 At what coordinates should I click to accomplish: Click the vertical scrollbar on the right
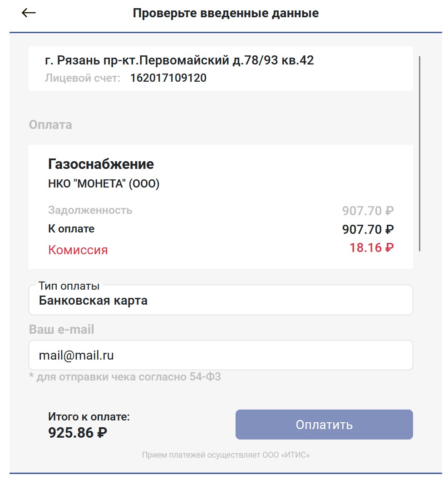coord(420,153)
